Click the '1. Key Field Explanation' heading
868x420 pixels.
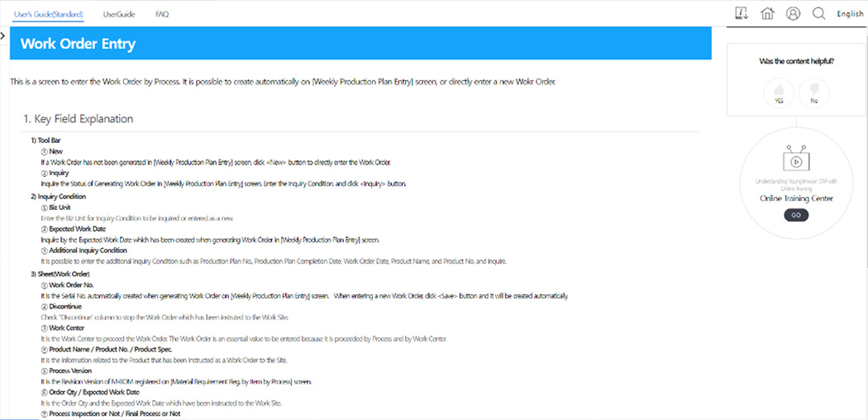click(78, 119)
